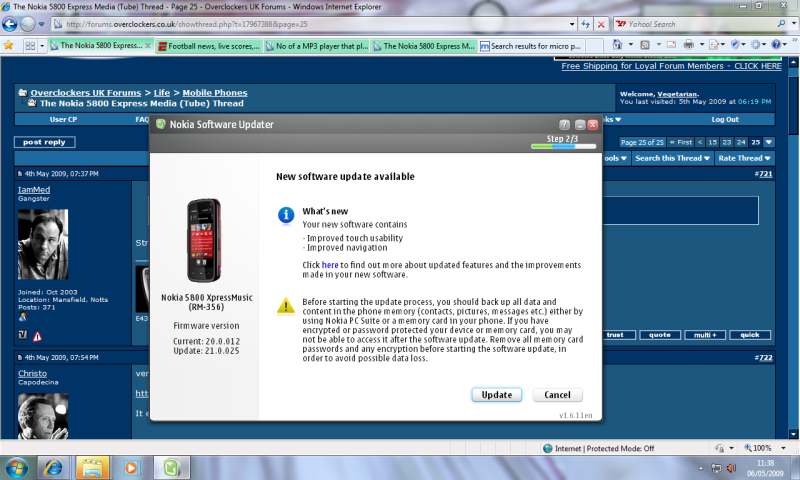
Task: Click the Refresh page icon
Action: click(x=586, y=24)
